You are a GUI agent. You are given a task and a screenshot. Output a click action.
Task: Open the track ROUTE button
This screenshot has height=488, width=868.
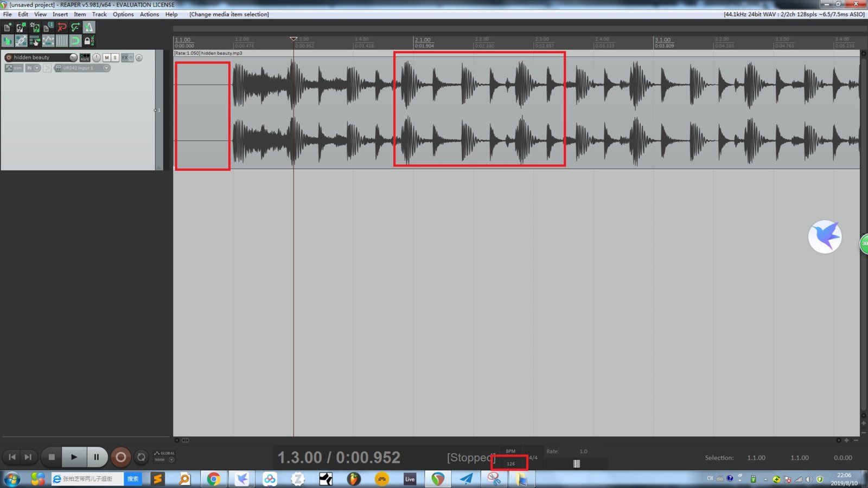(85, 57)
